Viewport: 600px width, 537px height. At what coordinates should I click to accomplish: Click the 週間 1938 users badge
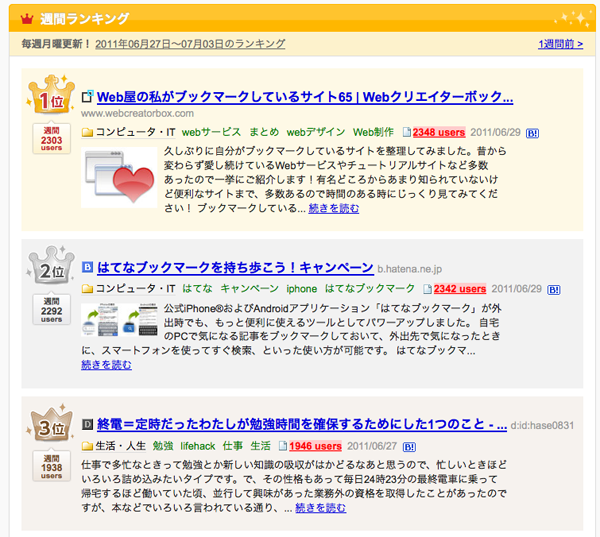(x=51, y=466)
